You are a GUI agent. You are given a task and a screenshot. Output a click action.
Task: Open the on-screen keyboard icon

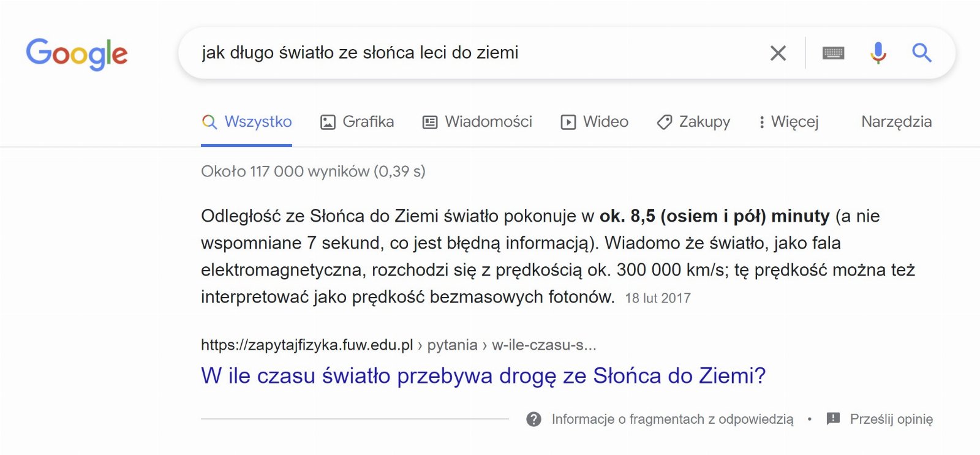click(833, 53)
